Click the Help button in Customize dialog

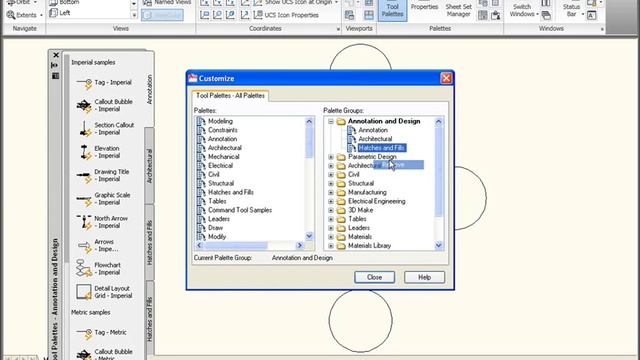click(x=424, y=277)
